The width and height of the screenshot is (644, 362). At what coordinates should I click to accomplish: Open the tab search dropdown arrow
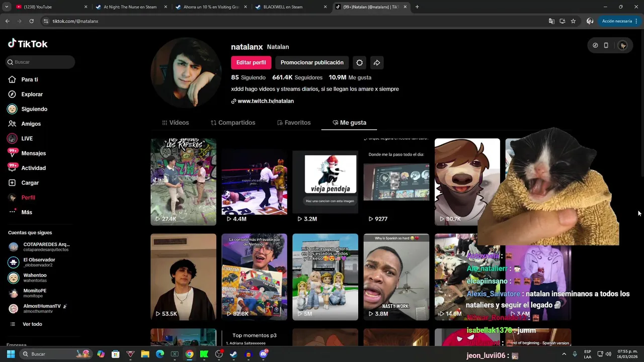coord(7,7)
